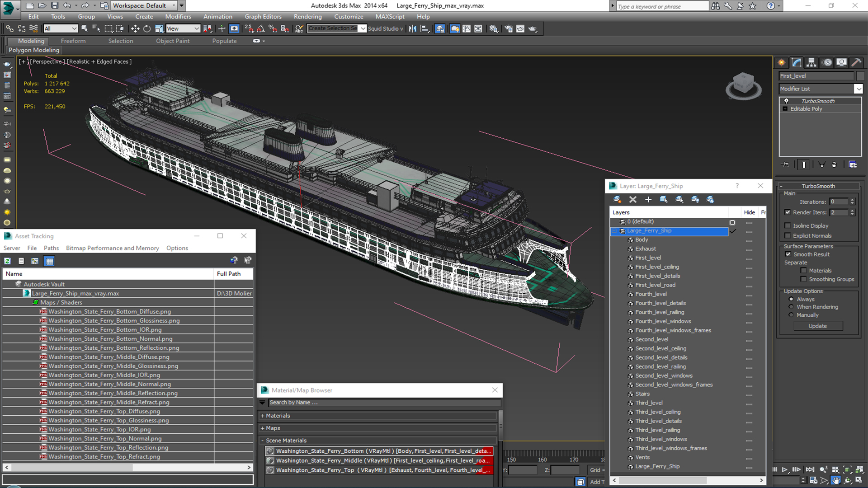Switch to Freeform ribbon tab
Image resolution: width=868 pixels, height=488 pixels.
coord(73,41)
